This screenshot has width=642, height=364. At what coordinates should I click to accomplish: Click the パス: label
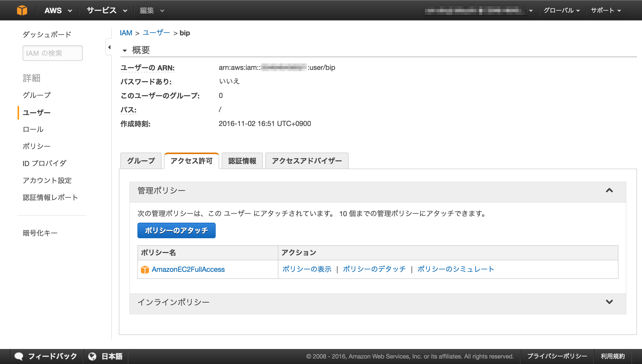[128, 110]
